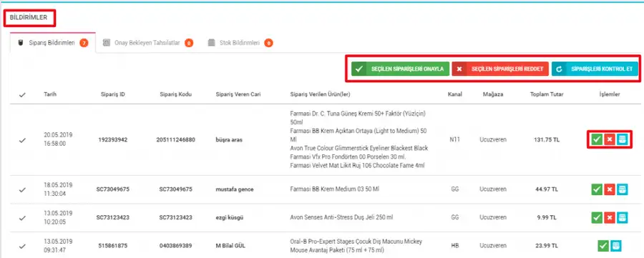
Task: Open details icon for order SC73123423
Action: click(x=623, y=217)
